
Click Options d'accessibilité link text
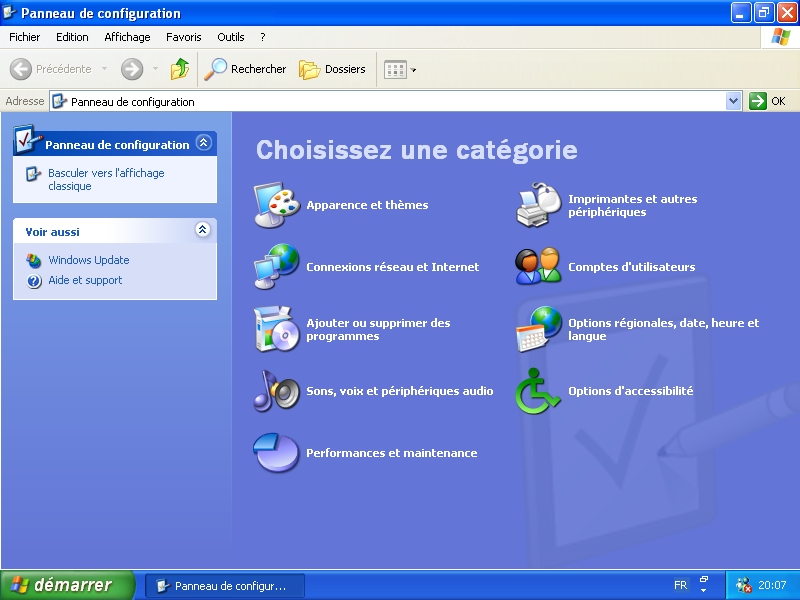tap(631, 391)
